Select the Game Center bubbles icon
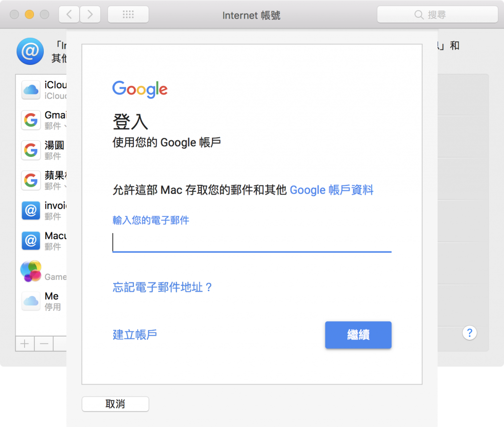Image resolution: width=504 pixels, height=427 pixels. (31, 271)
